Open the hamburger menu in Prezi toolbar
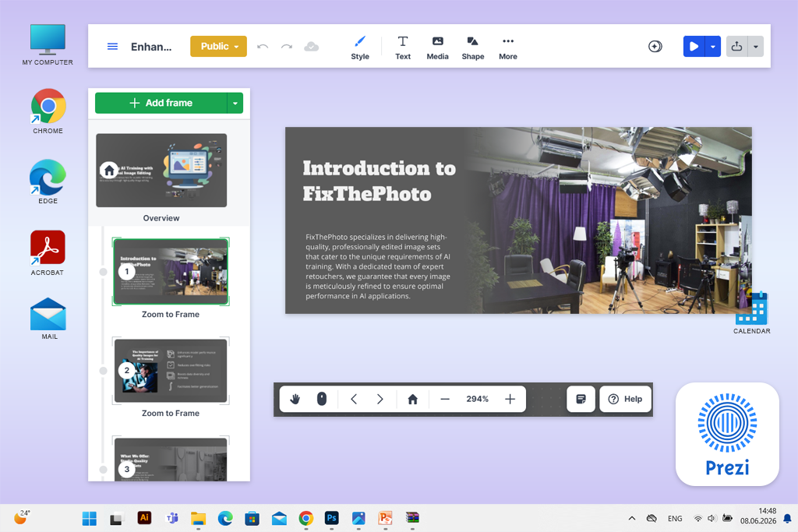 pyautogui.click(x=112, y=46)
